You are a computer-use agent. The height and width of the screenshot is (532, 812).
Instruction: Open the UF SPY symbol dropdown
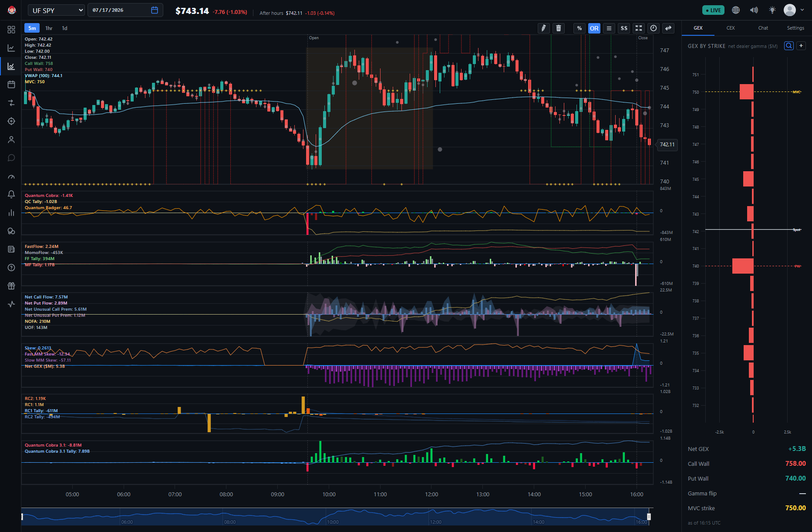point(57,10)
